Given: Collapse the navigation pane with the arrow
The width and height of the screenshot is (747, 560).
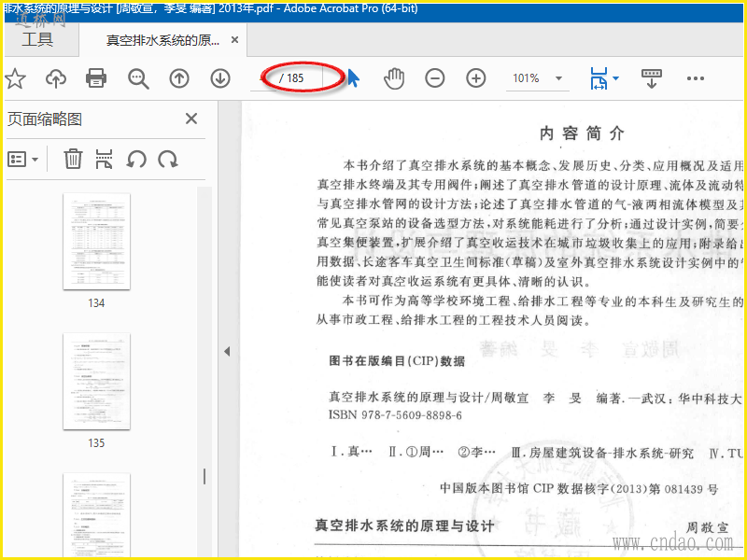Looking at the screenshot, I should tap(227, 352).
